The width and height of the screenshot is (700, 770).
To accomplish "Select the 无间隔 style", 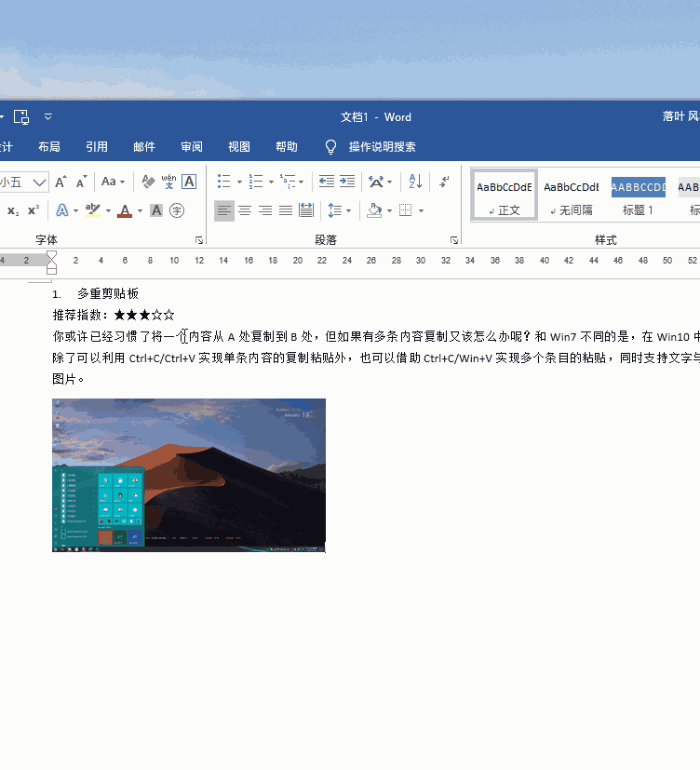I will (571, 196).
